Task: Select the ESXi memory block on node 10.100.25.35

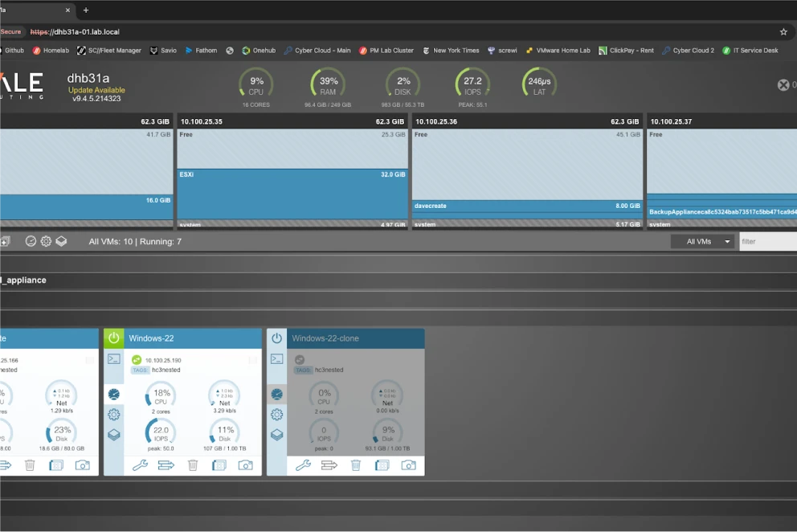Action: click(x=292, y=194)
